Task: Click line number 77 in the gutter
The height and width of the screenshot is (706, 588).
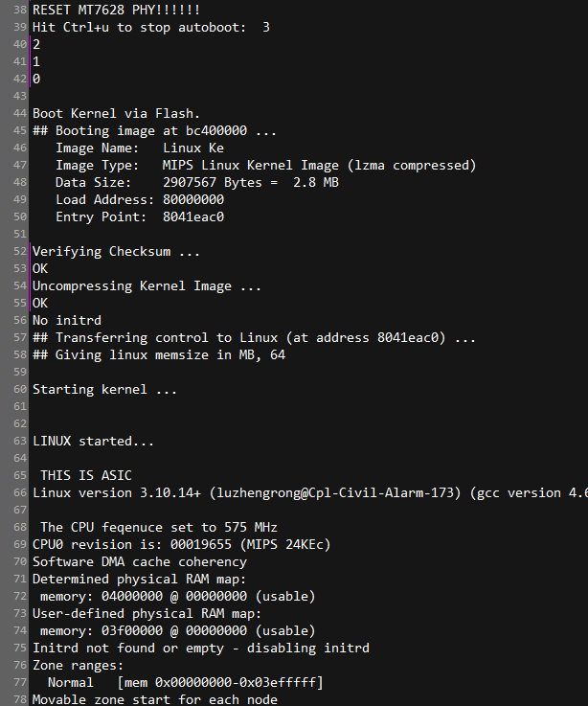Action: click(x=19, y=682)
